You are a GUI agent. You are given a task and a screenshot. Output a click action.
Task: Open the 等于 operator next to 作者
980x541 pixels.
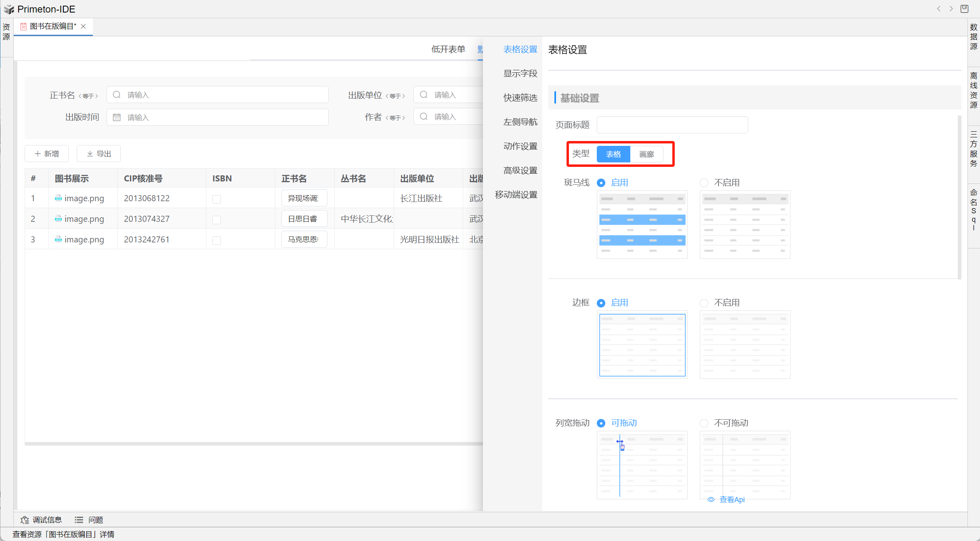(395, 118)
